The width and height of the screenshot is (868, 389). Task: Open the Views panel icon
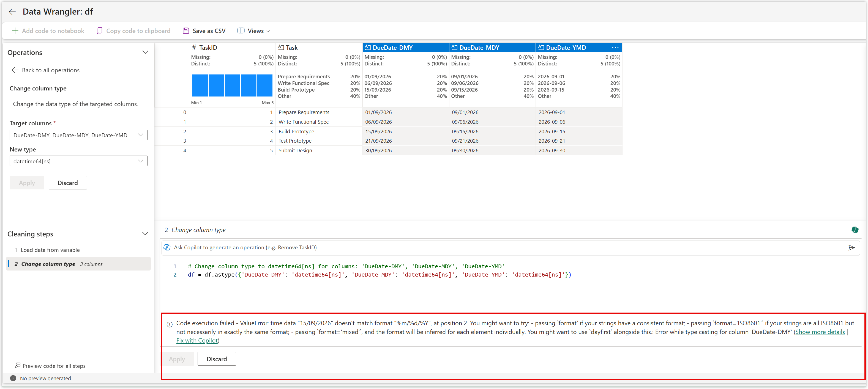(x=241, y=31)
